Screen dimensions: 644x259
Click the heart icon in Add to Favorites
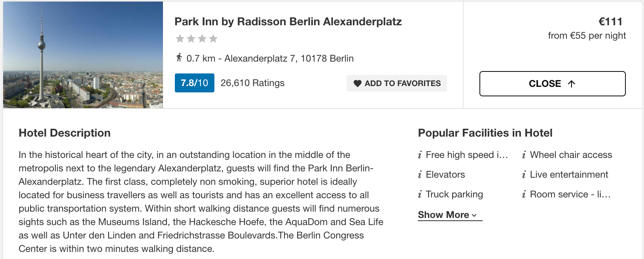358,83
